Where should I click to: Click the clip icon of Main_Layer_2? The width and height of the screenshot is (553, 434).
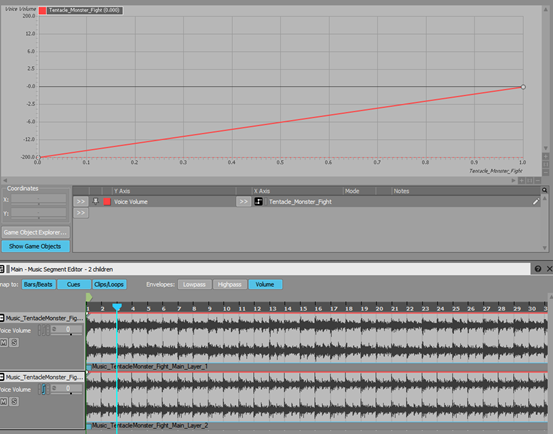[x=89, y=426]
